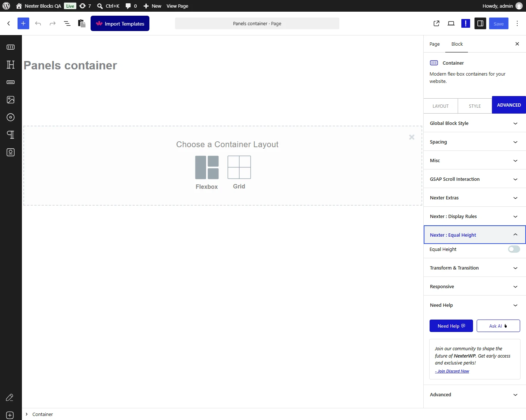
Task: Open the block inserter plus button
Action: pos(23,23)
